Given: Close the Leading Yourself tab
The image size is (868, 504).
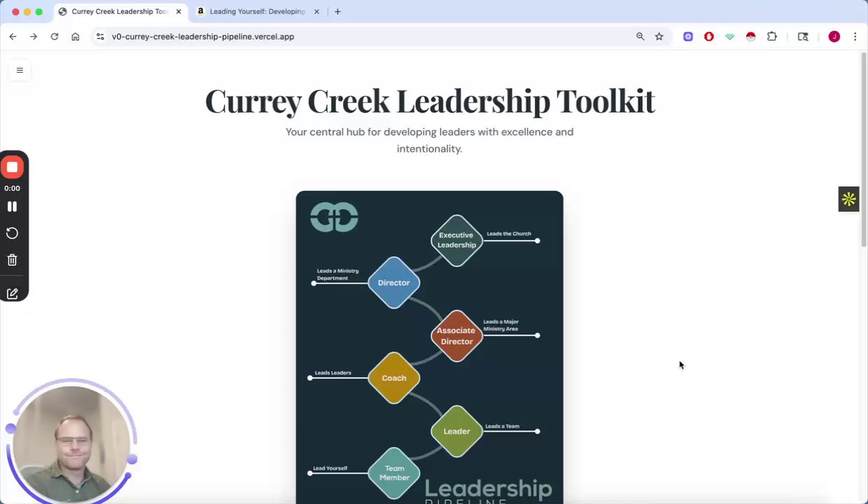Looking at the screenshot, I should click(316, 11).
